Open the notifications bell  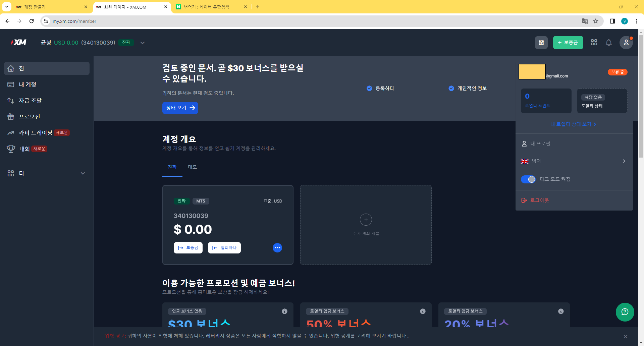(x=608, y=43)
